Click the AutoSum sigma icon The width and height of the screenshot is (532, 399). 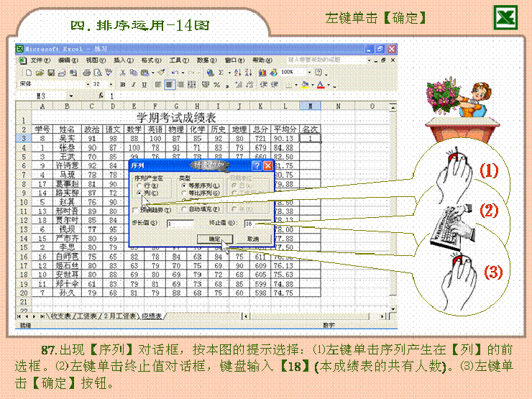(220, 73)
